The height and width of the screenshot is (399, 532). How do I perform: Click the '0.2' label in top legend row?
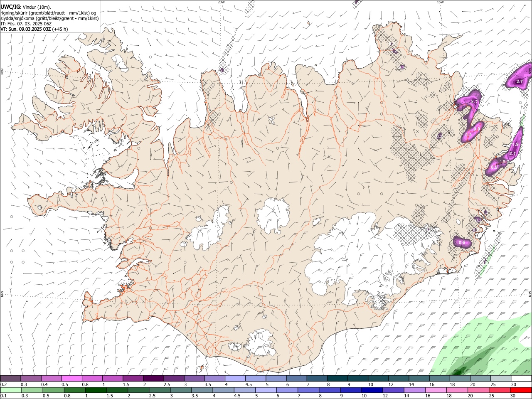4,384
